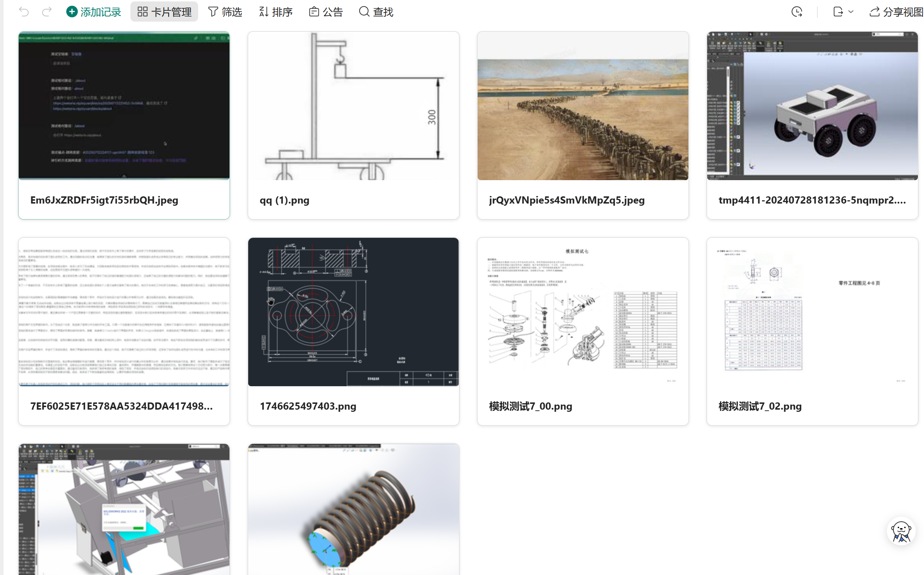Open Card Management (卡片管理)
924x575 pixels.
[x=164, y=12]
